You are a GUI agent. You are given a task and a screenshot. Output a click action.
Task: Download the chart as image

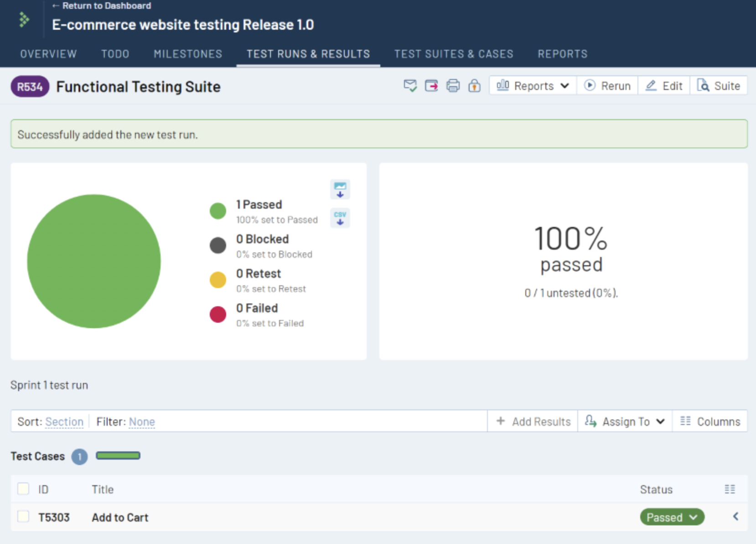340,189
